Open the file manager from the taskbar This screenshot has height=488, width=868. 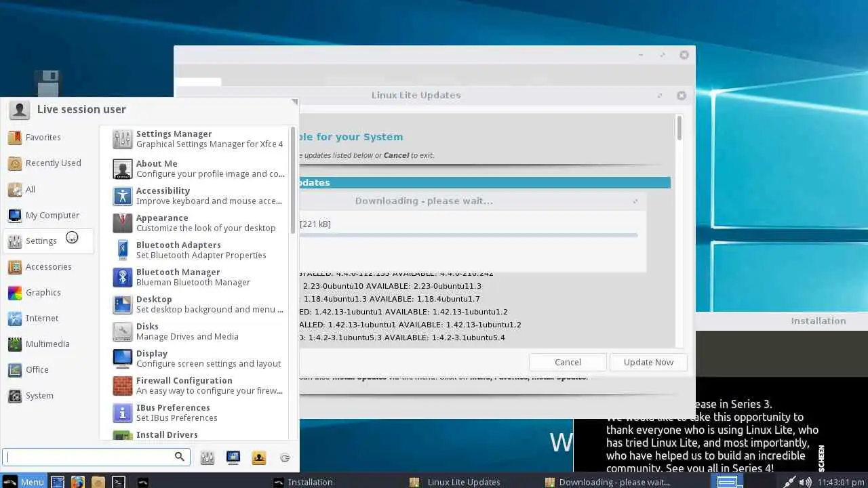click(x=98, y=482)
